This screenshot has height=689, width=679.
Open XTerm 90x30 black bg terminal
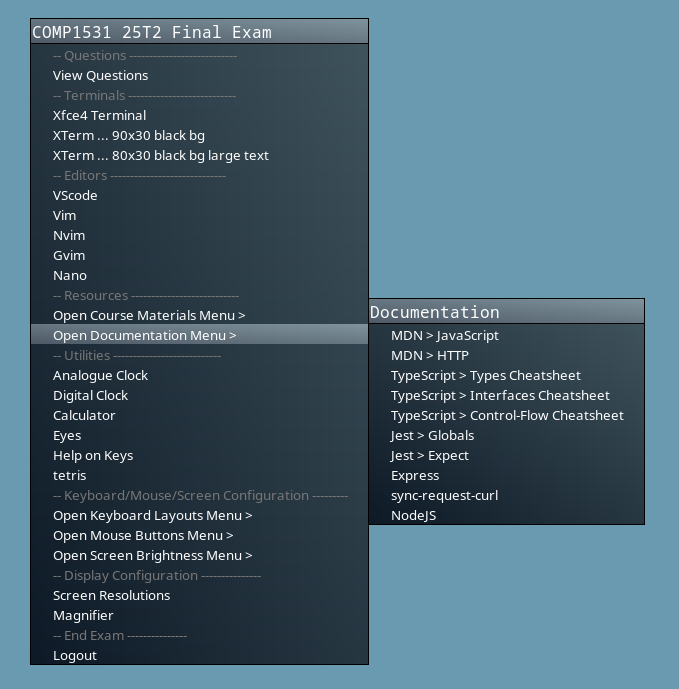[x=128, y=136]
